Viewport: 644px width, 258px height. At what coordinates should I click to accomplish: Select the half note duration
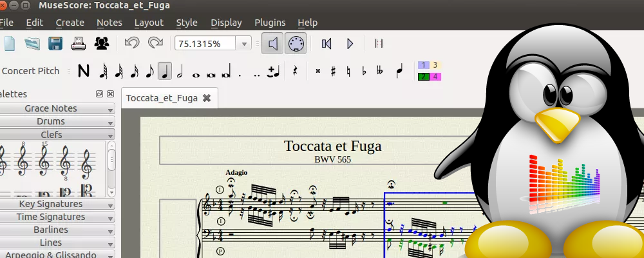point(180,71)
